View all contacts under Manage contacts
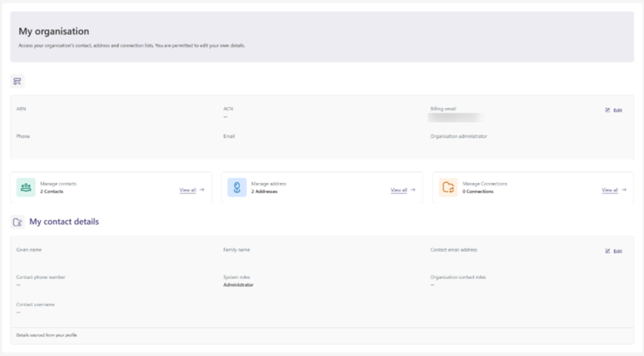 point(188,190)
